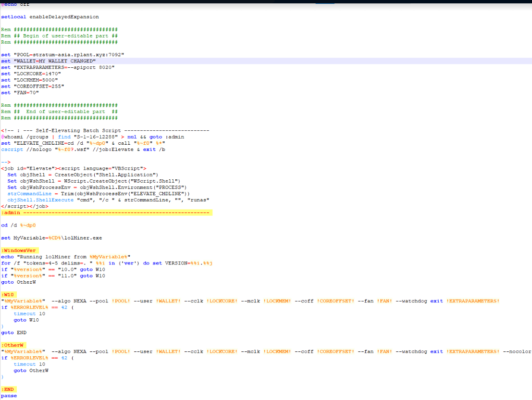
Task: Select the LOCKCORE=1470 setting
Action: [x=42, y=74]
